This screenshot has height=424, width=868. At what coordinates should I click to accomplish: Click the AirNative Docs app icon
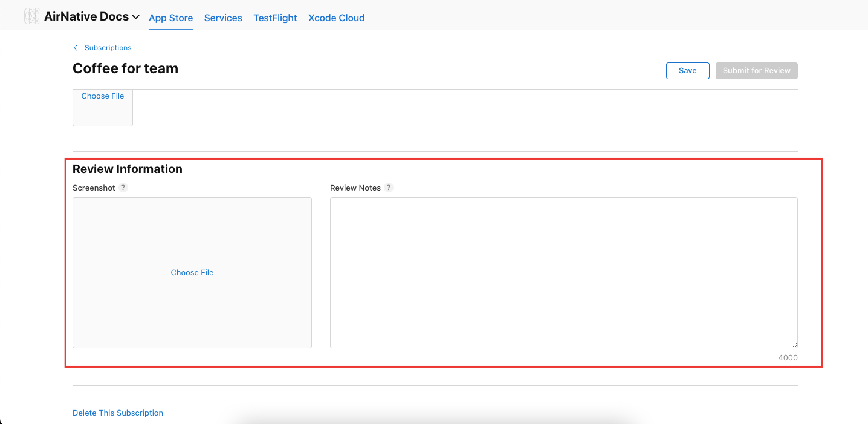coord(32,16)
